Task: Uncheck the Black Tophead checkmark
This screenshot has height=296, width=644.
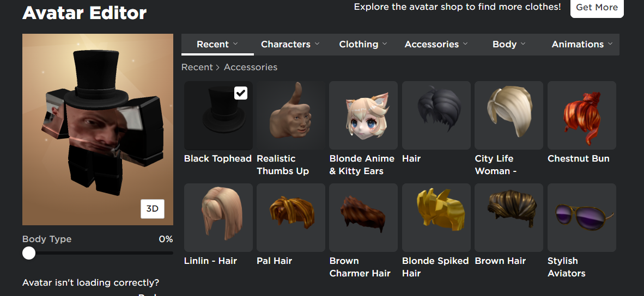Action: point(241,93)
